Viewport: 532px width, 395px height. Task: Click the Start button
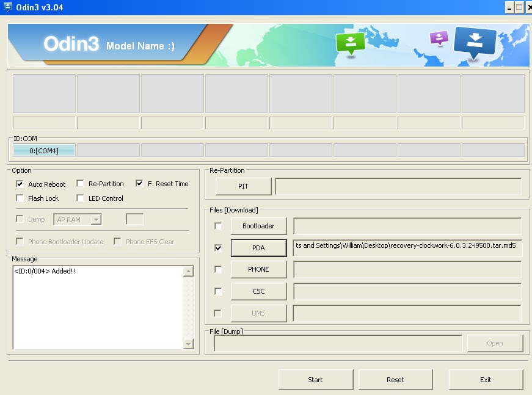316,380
